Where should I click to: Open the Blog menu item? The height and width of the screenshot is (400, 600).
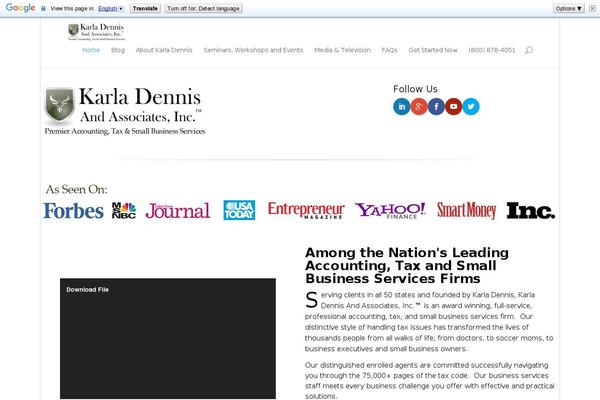118,50
